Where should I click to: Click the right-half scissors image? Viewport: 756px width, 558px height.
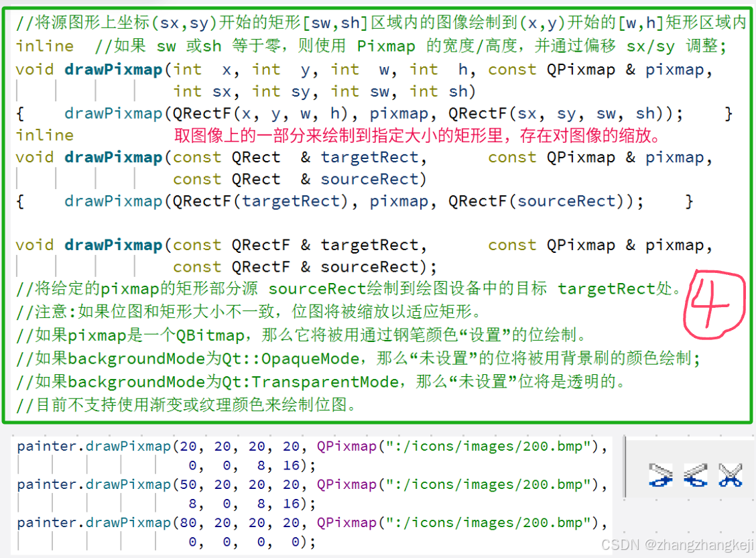(695, 475)
